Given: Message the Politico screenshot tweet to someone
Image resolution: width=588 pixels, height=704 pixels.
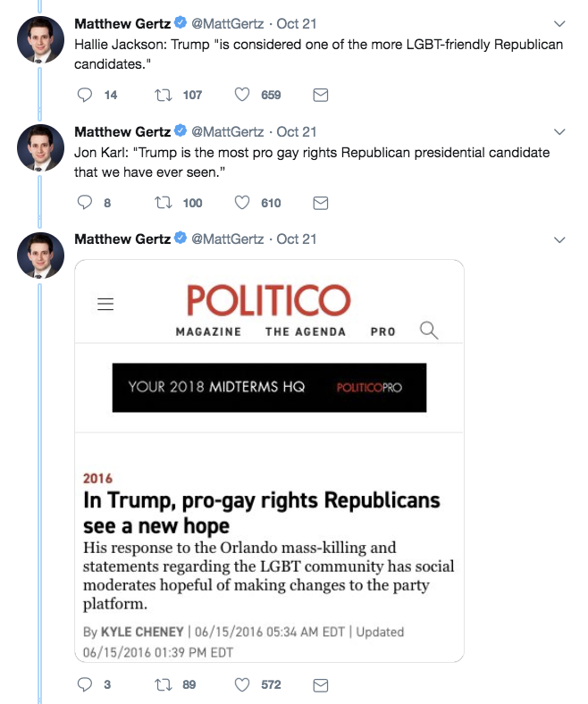Looking at the screenshot, I should pos(321,685).
